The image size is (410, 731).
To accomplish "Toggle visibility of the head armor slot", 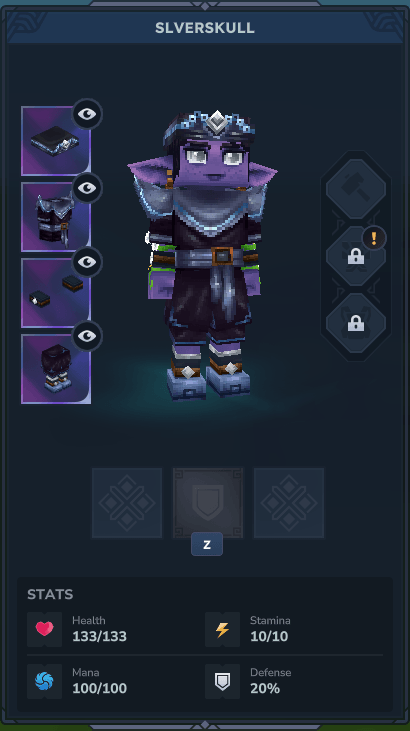I will pyautogui.click(x=87, y=114).
